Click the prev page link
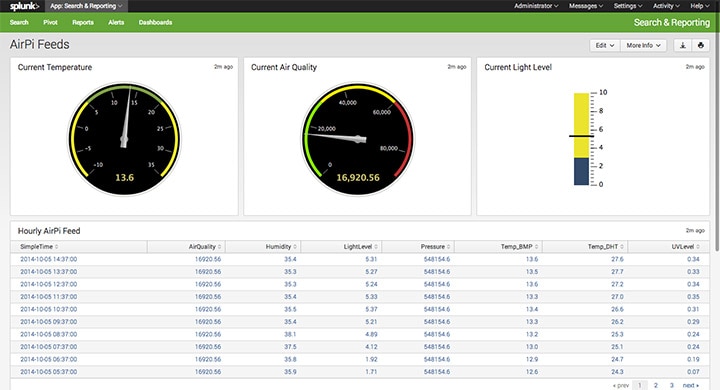This screenshot has height=390, width=720. tap(621, 385)
